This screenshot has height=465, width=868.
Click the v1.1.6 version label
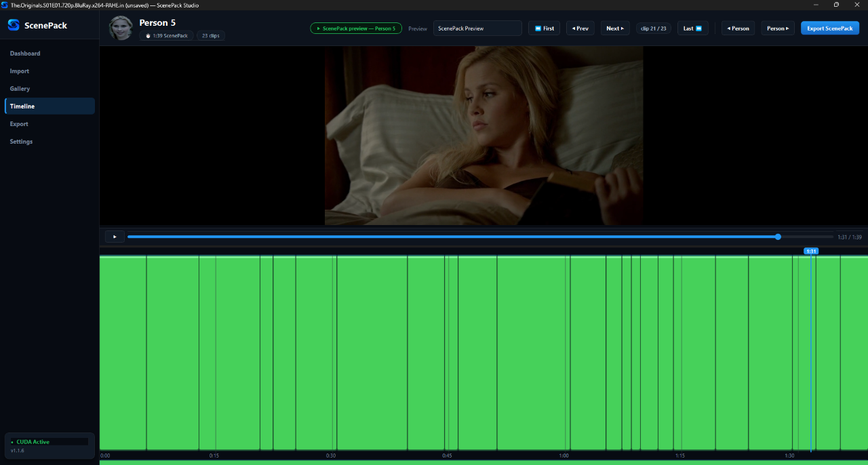point(17,451)
